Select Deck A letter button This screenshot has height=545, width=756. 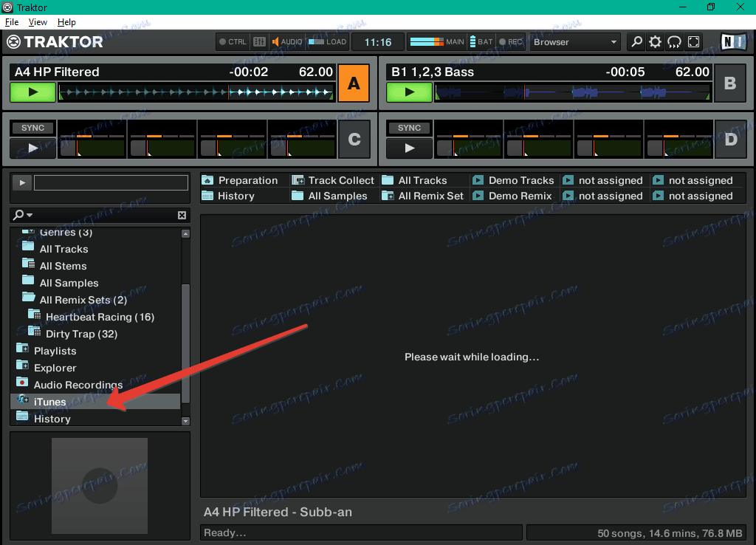[x=354, y=83]
